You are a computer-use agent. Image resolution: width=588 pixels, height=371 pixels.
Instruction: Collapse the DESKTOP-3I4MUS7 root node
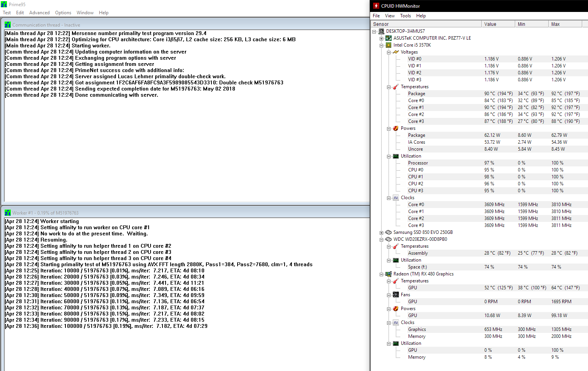coord(374,31)
